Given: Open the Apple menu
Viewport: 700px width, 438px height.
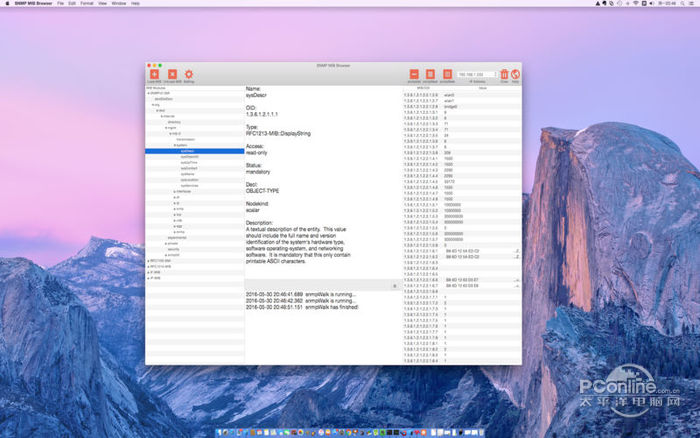Looking at the screenshot, I should pyautogui.click(x=7, y=3).
